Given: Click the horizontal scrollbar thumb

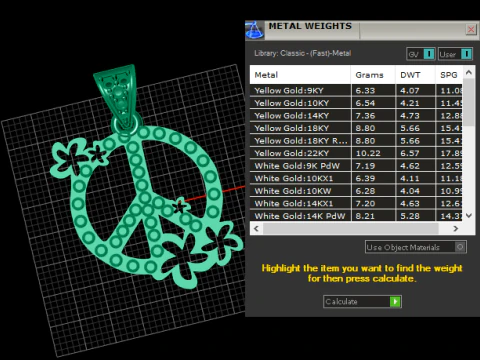Looking at the screenshot, I should [x=350, y=229].
